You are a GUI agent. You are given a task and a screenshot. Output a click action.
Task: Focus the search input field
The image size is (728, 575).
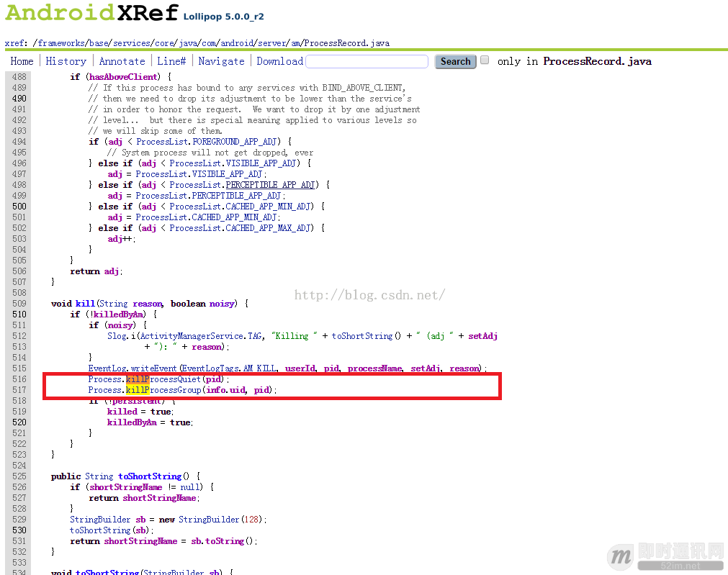click(x=367, y=61)
